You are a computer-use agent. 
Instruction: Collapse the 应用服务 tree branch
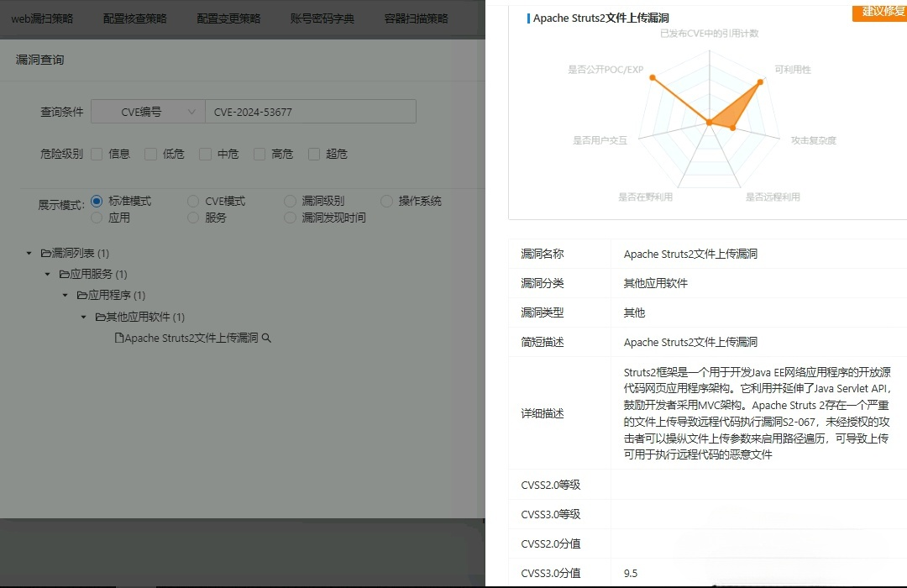(47, 274)
